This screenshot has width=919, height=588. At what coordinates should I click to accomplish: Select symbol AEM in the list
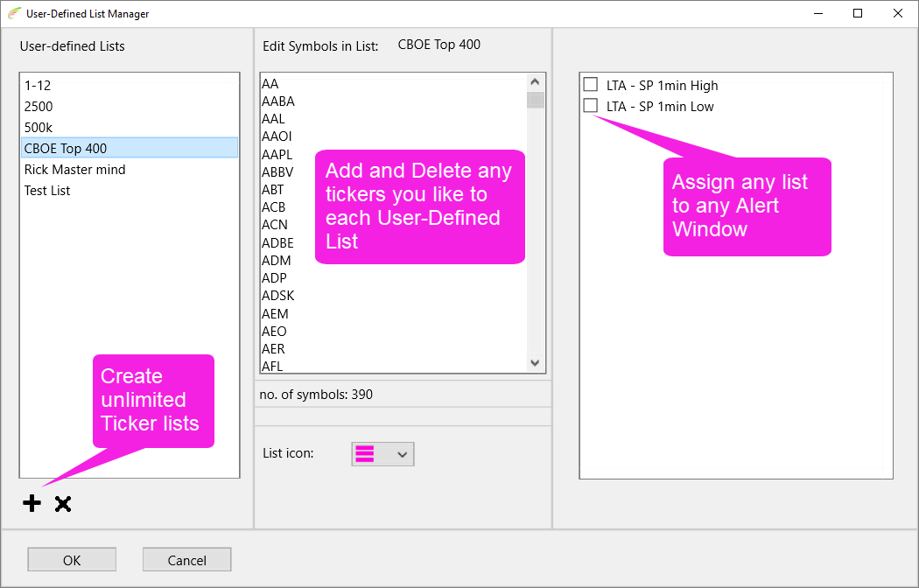[x=394, y=314]
